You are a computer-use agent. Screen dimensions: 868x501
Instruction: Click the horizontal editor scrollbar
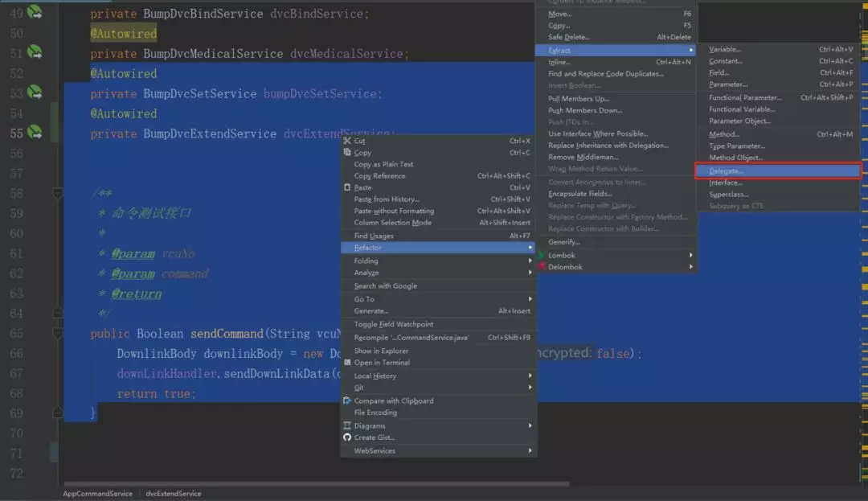[317, 483]
